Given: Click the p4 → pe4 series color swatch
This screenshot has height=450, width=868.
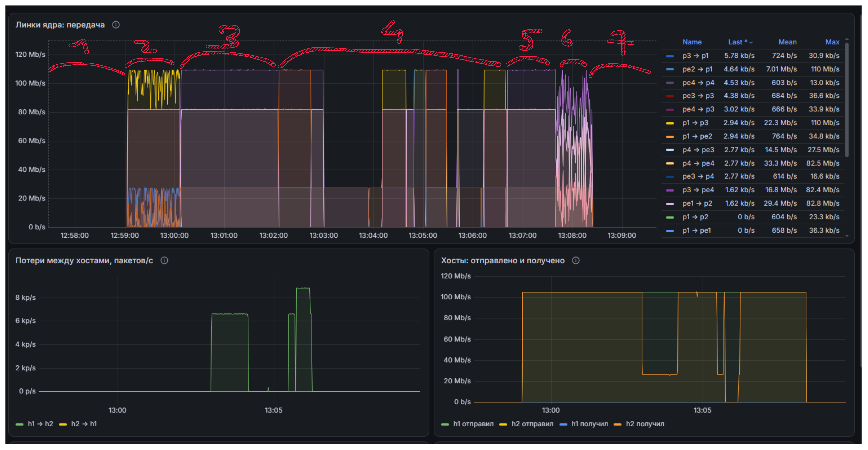Looking at the screenshot, I should click(x=670, y=164).
